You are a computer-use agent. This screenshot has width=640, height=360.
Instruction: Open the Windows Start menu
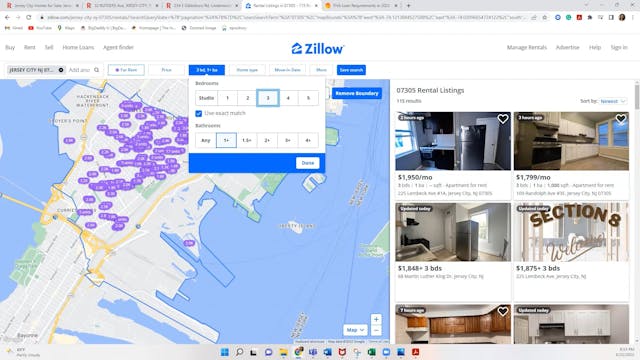(x=224, y=352)
